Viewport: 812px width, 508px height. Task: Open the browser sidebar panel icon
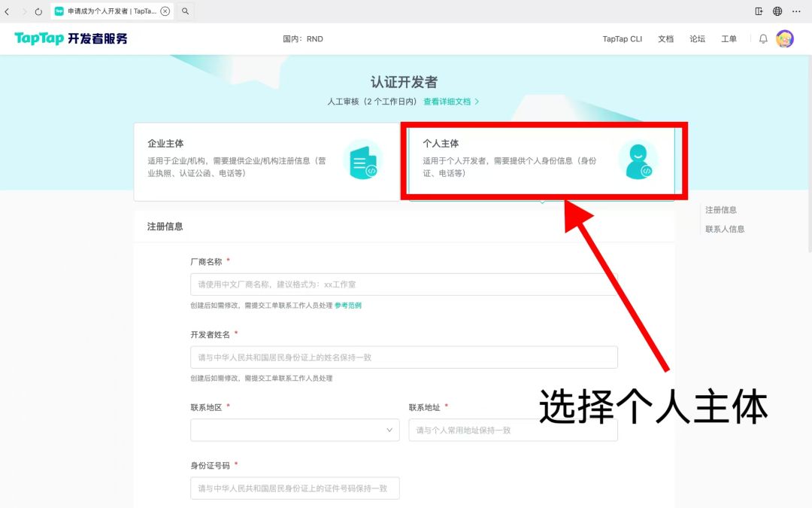point(759,11)
